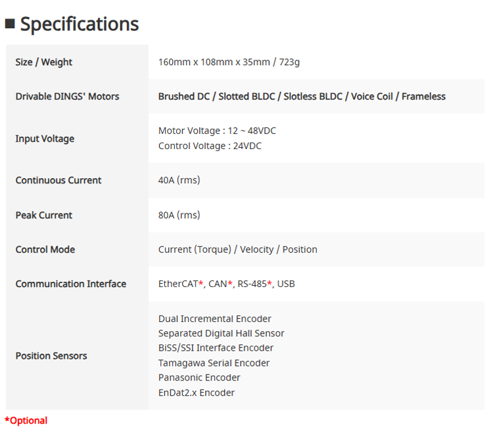Click the black square beside Specifications
The width and height of the screenshot is (493, 448).
point(10,24)
